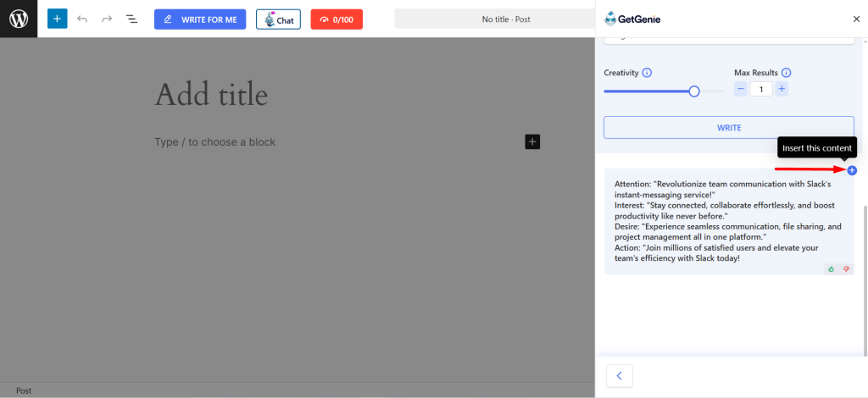The height and width of the screenshot is (398, 868).
Task: Show the Creativity info tooltip icon
Action: [647, 73]
